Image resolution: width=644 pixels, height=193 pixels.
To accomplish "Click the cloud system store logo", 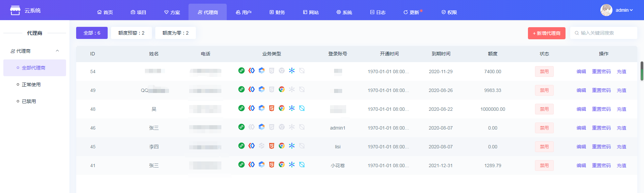I will [x=15, y=10].
